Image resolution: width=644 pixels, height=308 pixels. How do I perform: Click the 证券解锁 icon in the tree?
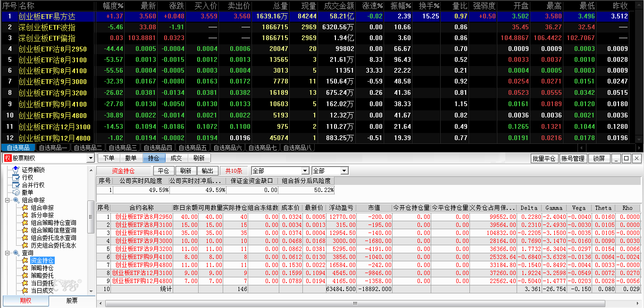tap(16, 170)
